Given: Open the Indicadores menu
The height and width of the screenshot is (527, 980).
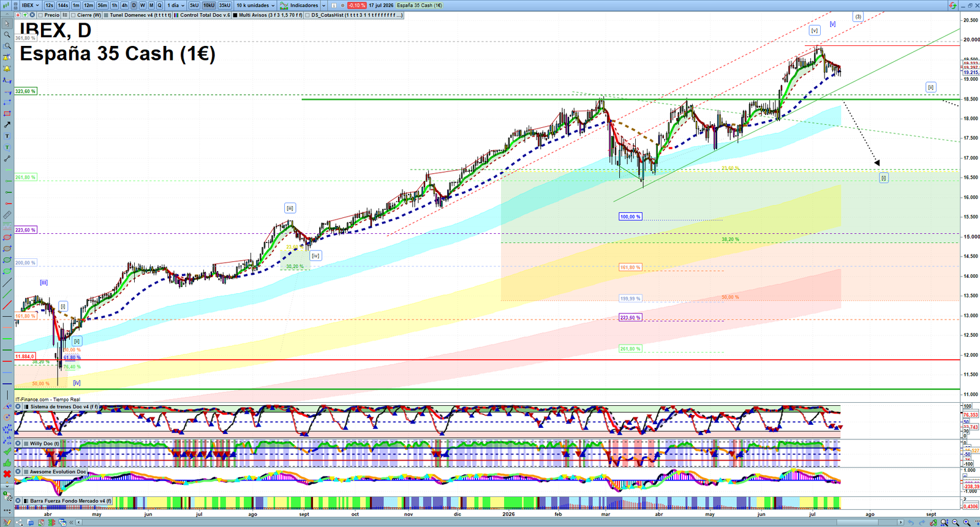Looking at the screenshot, I should point(298,6).
